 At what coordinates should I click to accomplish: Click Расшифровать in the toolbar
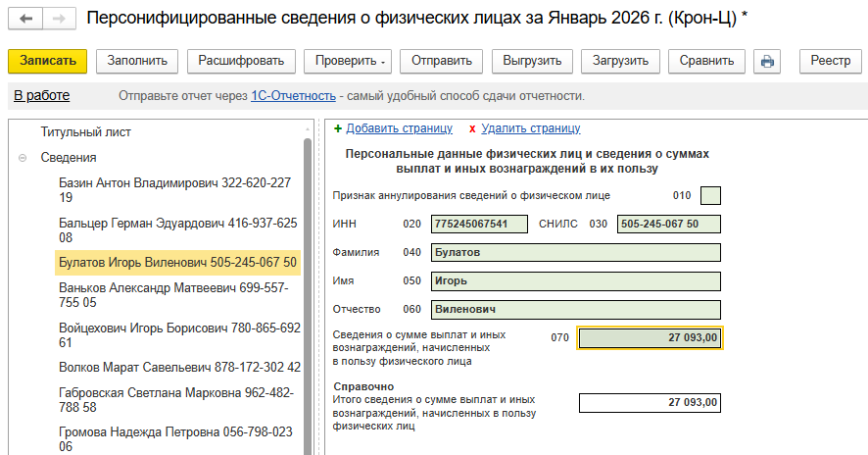point(241,61)
